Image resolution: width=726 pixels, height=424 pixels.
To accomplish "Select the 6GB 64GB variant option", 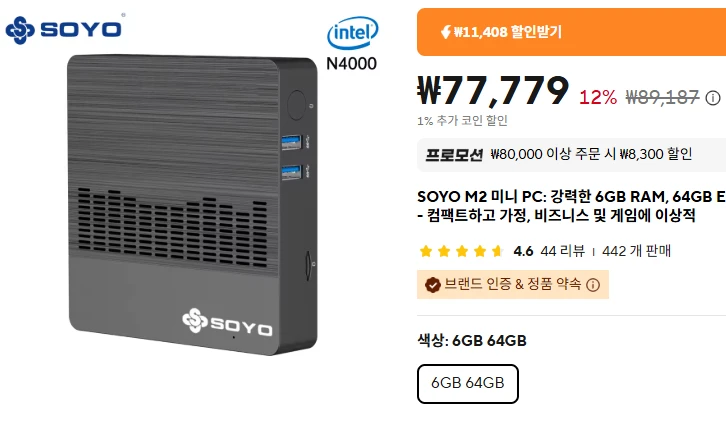I will (x=468, y=384).
